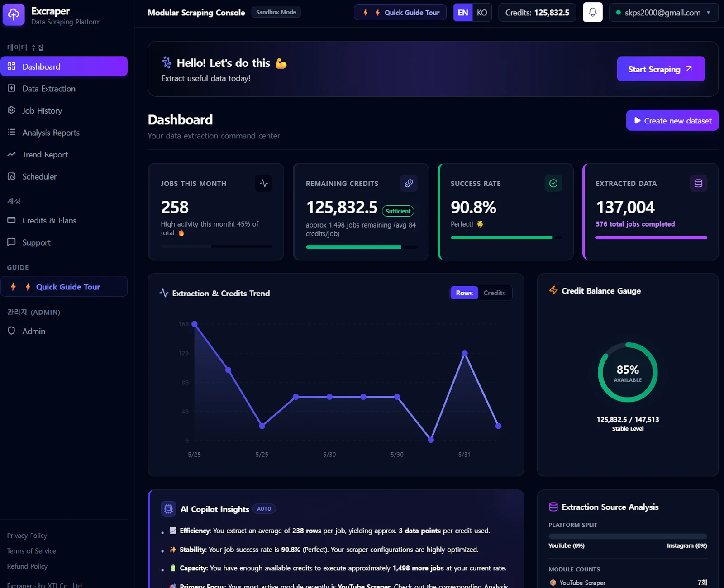Click the database icon on Extracted Data card

tap(699, 183)
